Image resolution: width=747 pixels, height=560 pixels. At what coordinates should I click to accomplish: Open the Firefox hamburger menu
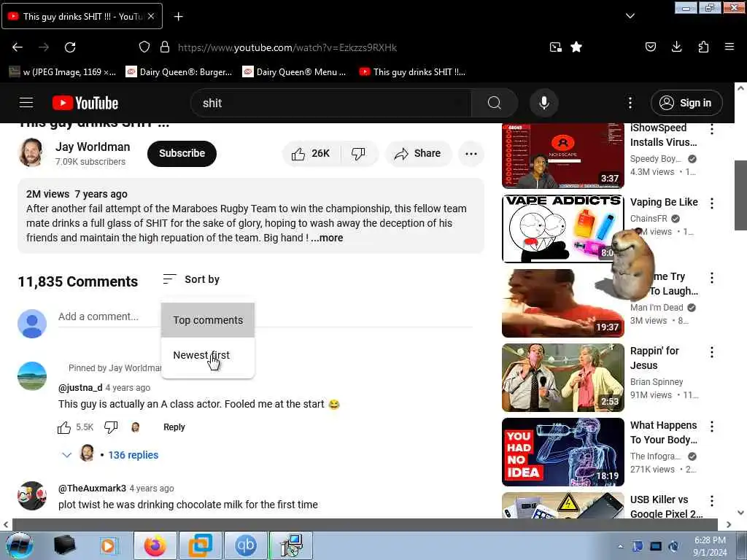(x=729, y=47)
